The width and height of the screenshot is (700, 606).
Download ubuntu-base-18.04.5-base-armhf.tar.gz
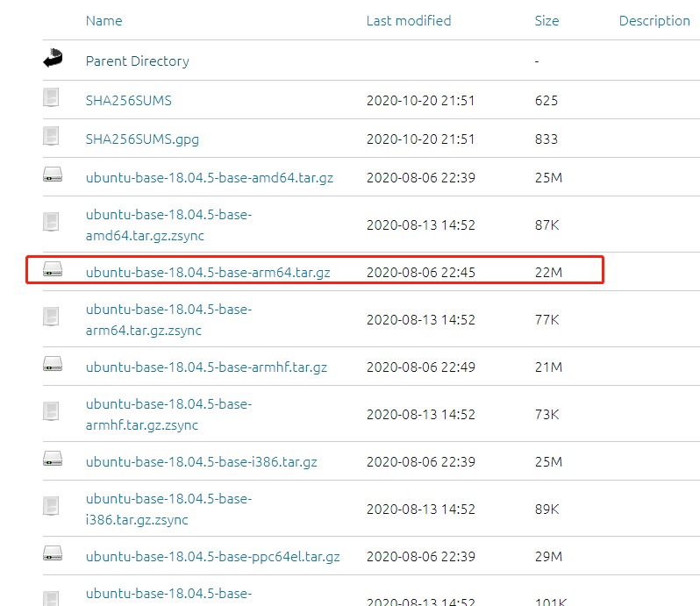[207, 367]
